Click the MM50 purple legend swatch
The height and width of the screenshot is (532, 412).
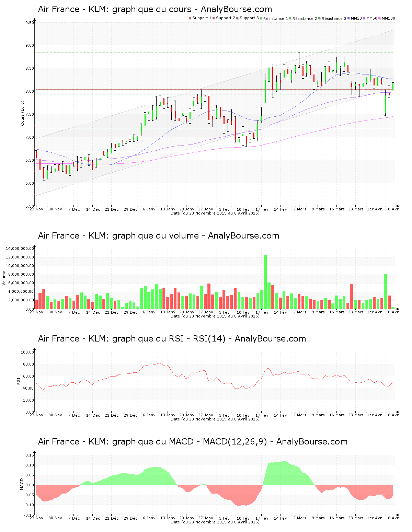tap(365, 18)
